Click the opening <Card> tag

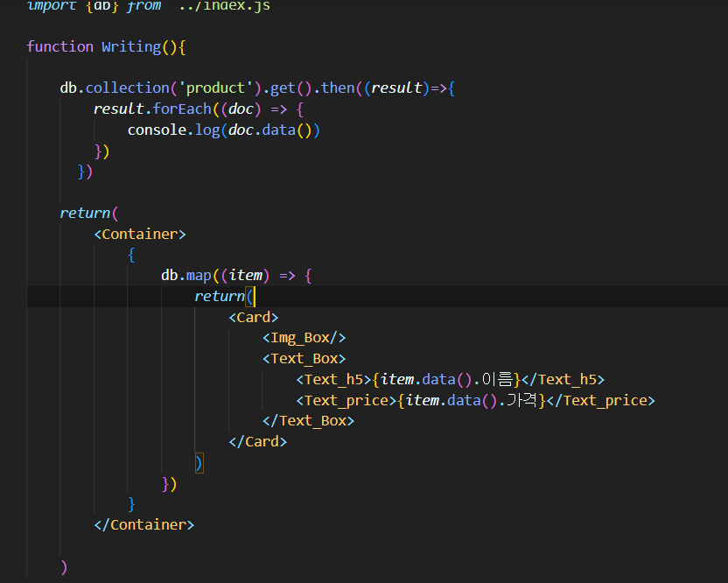point(254,317)
